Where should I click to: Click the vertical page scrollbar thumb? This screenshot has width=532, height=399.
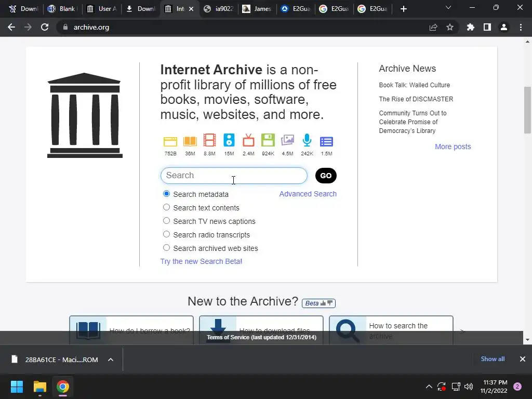pos(527,110)
